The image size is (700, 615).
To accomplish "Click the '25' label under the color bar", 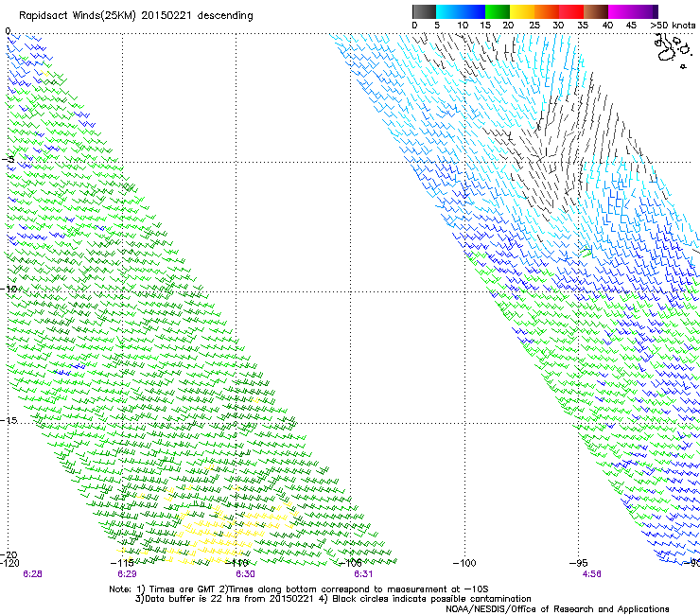I will (x=534, y=26).
